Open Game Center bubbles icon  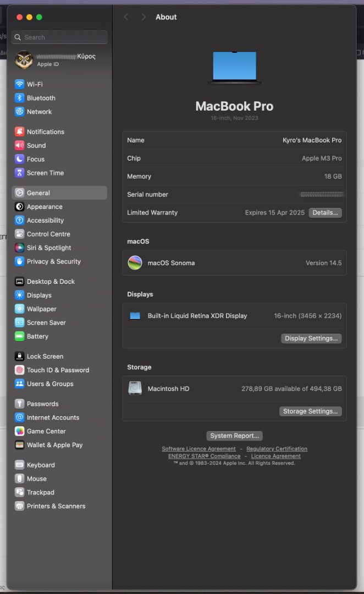click(19, 431)
